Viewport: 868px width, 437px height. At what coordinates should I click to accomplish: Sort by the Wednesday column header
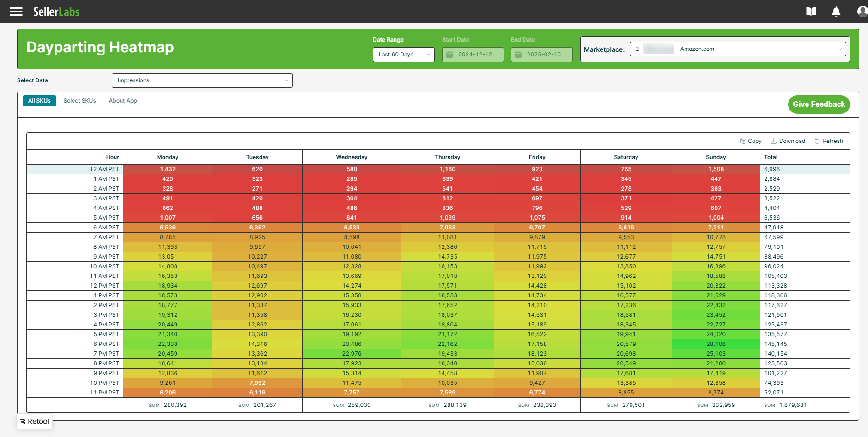352,157
